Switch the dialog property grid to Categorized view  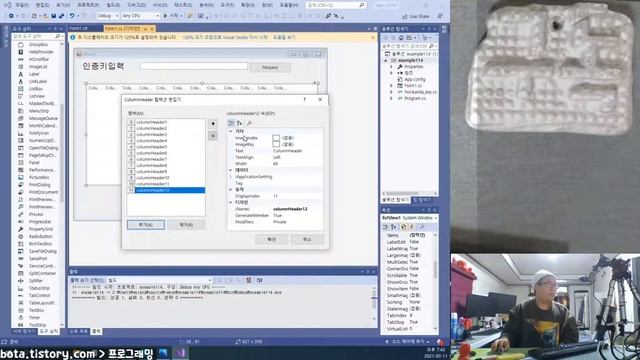pyautogui.click(x=231, y=123)
